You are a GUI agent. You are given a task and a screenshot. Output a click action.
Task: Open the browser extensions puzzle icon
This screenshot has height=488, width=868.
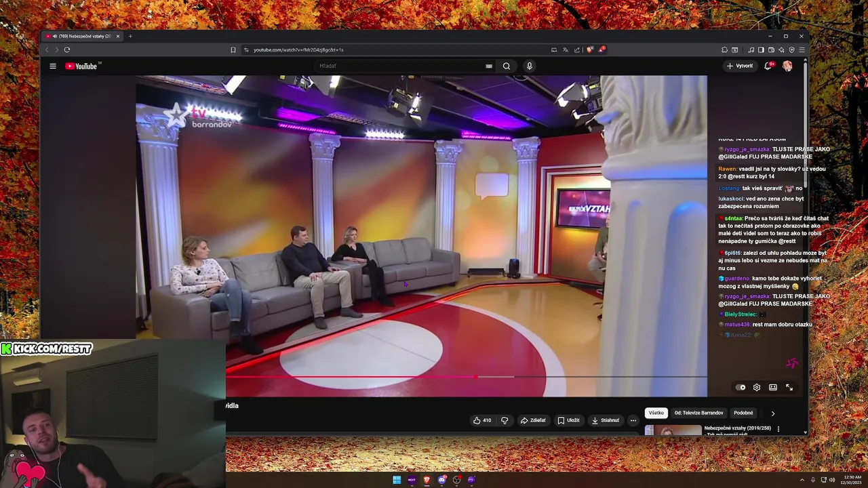tap(724, 49)
